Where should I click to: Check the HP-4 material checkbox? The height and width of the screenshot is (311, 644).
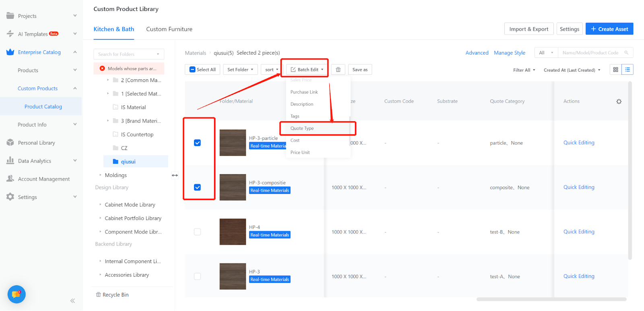(197, 232)
